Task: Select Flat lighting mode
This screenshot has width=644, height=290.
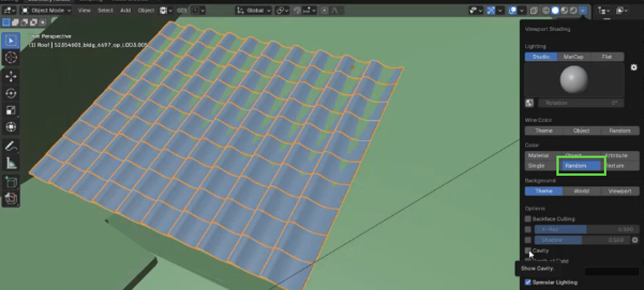Action: 607,57
